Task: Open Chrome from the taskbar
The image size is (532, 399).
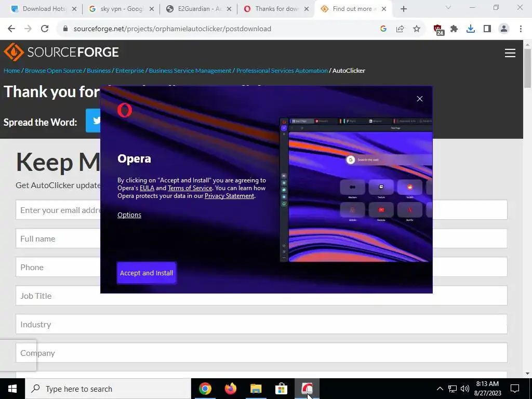Action: click(x=205, y=389)
